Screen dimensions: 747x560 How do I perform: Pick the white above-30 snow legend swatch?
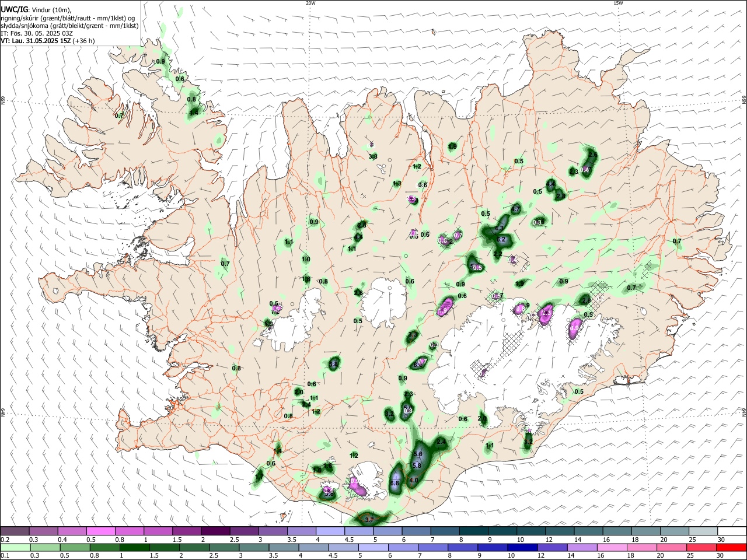[x=732, y=531]
